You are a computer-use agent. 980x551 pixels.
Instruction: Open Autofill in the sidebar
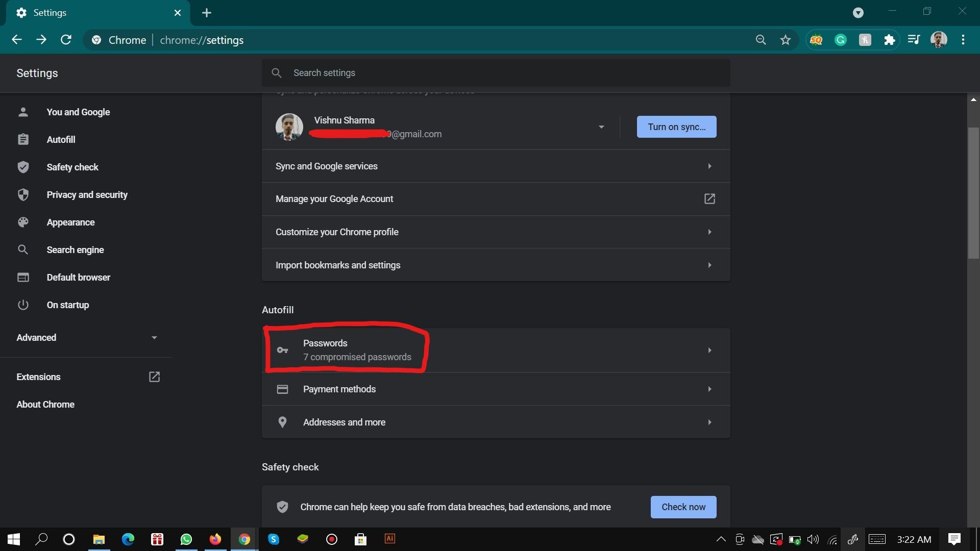tap(61, 140)
